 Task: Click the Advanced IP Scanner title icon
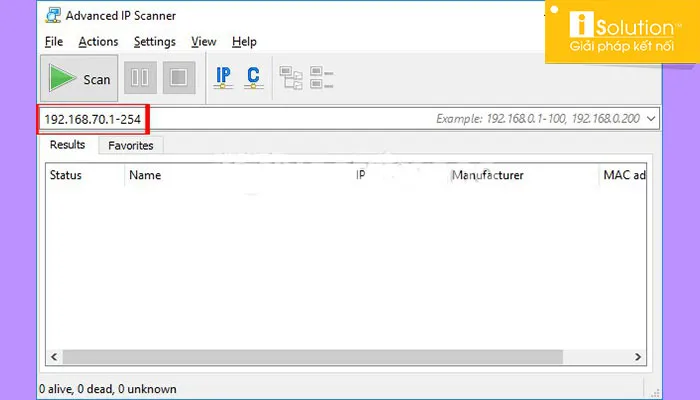53,15
